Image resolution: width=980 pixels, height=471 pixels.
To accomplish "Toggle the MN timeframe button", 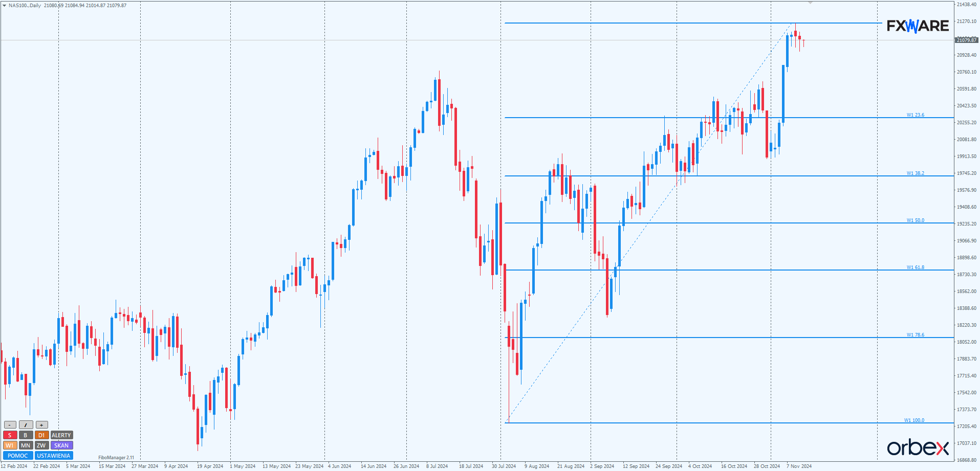I will (x=26, y=445).
